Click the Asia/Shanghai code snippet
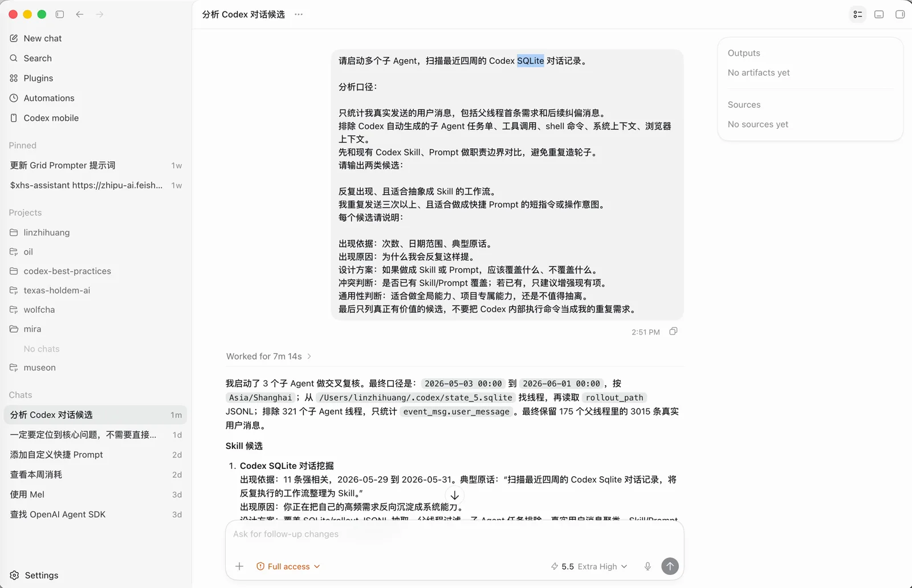912x588 pixels. tap(260, 398)
